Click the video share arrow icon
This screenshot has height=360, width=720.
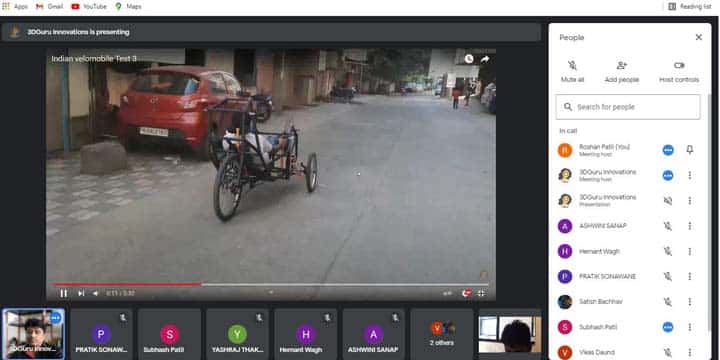coord(485,59)
